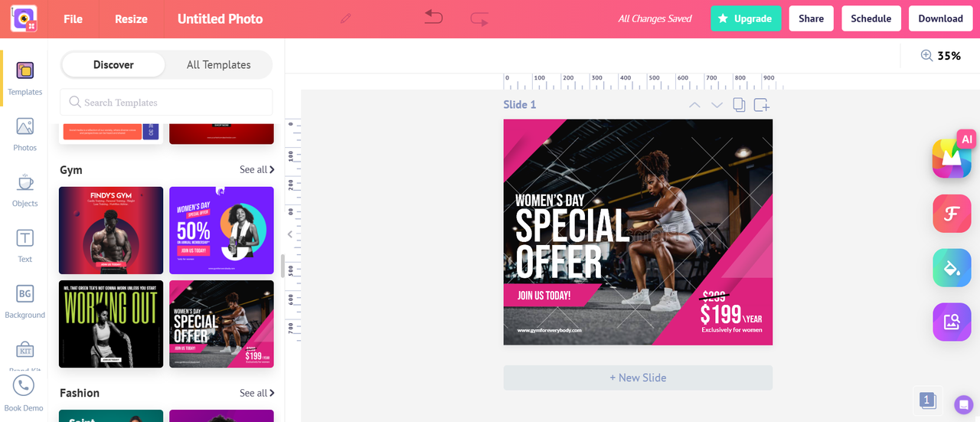The image size is (980, 422).
Task: Click the Upgrade button
Action: pos(746,18)
